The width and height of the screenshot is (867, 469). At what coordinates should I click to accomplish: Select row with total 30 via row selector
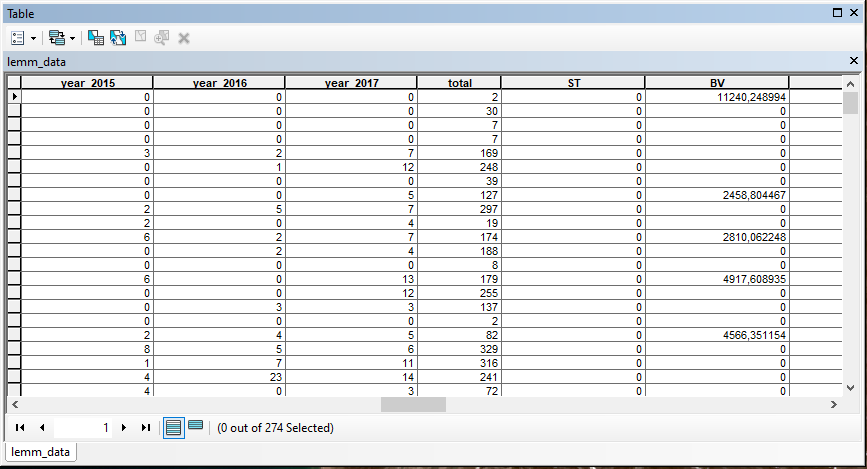14,111
